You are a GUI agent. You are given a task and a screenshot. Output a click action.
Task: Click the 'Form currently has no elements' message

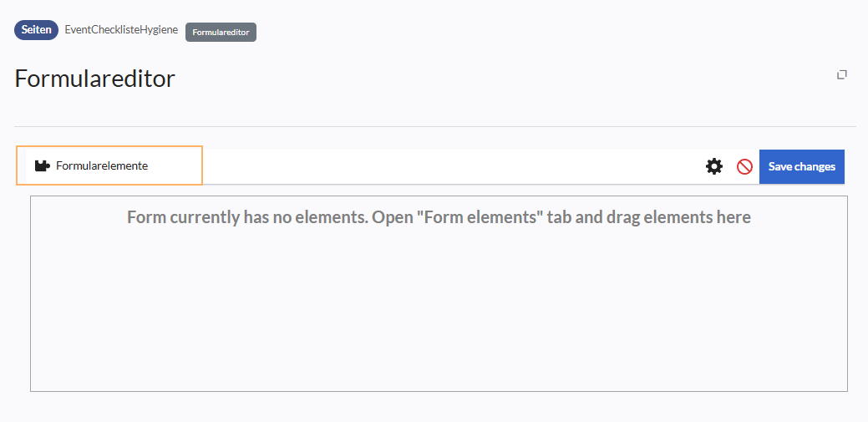(x=439, y=216)
